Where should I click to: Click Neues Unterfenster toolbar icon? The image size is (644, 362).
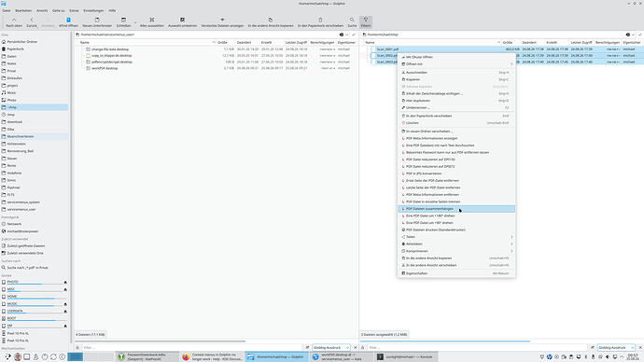[x=97, y=22]
